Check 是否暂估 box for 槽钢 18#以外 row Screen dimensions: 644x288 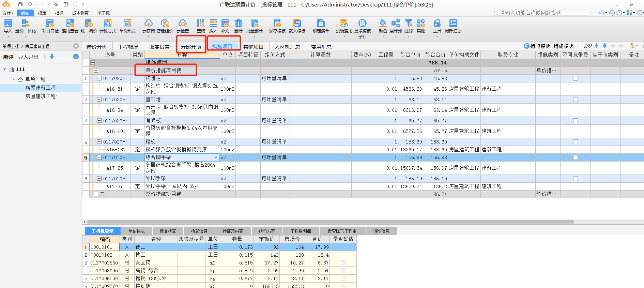tap(343, 278)
